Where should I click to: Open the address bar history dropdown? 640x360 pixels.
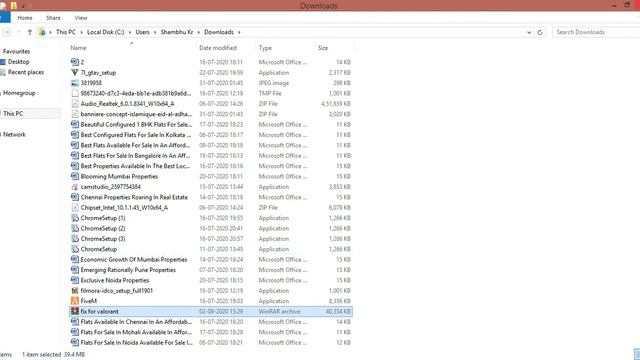[529, 32]
